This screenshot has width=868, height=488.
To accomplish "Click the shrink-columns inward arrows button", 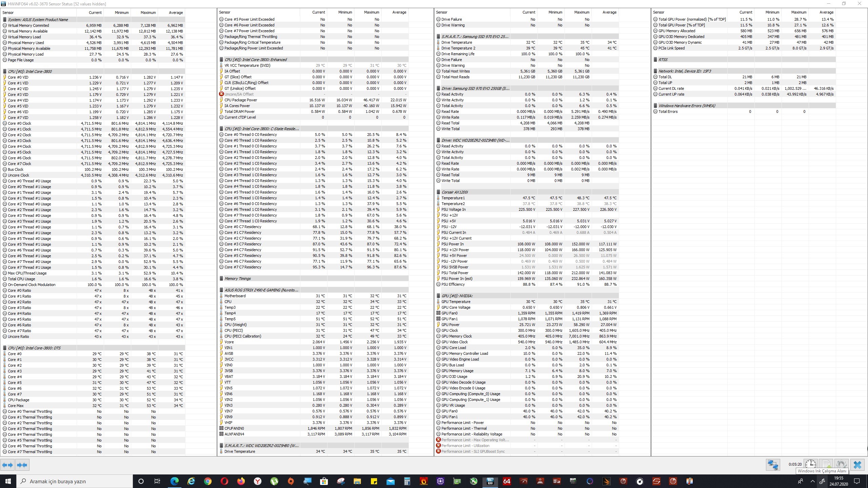I will click(x=22, y=465).
